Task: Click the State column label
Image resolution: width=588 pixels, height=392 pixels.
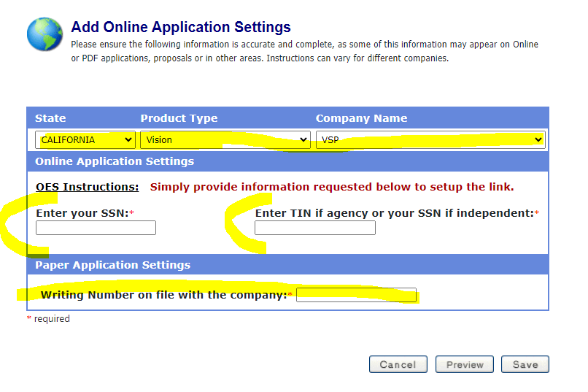Action: tap(50, 118)
